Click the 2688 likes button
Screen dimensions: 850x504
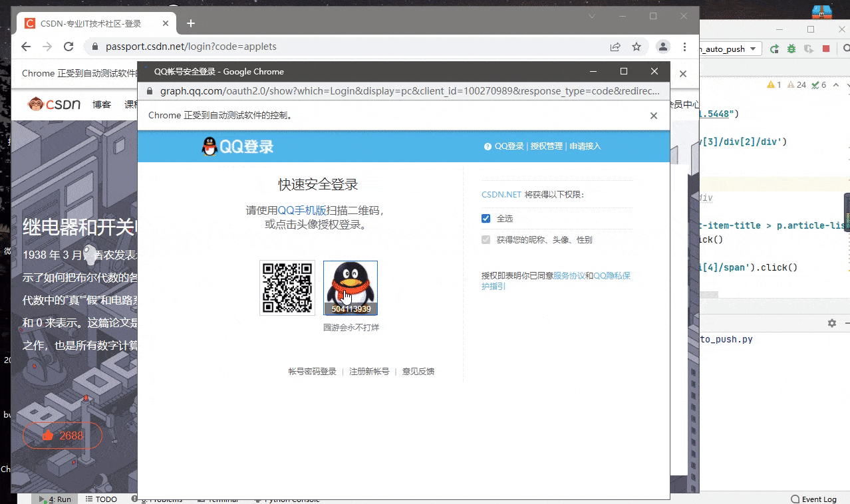coord(63,436)
